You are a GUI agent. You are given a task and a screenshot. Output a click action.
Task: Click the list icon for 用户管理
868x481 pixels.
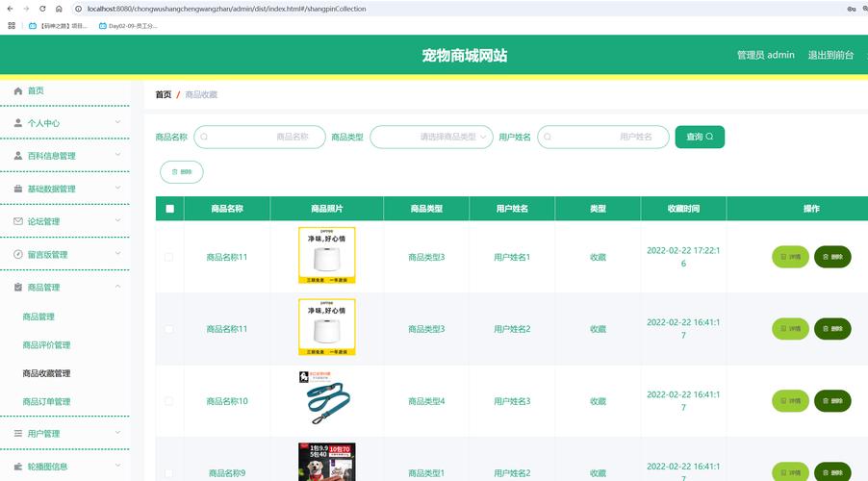(x=18, y=434)
